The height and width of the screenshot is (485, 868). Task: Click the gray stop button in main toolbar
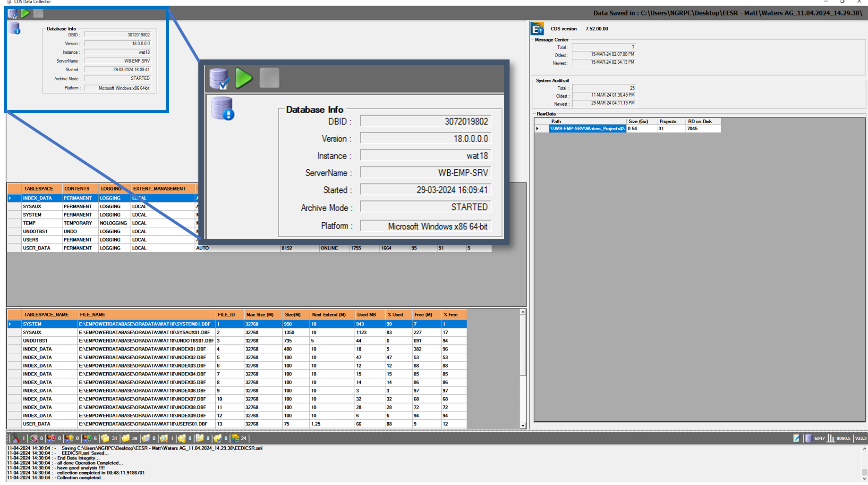(x=38, y=13)
